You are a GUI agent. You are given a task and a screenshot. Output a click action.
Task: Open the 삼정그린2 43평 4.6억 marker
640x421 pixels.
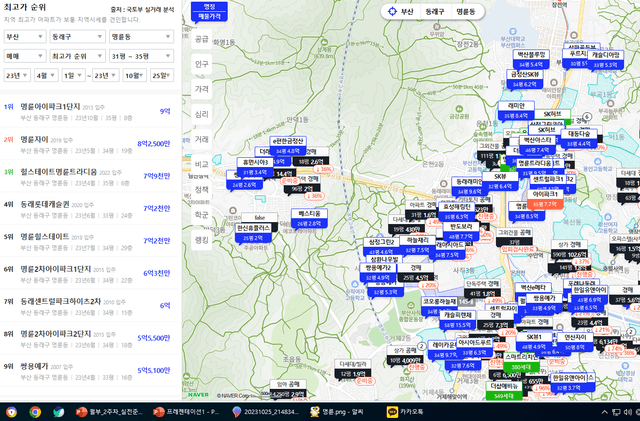(x=381, y=247)
